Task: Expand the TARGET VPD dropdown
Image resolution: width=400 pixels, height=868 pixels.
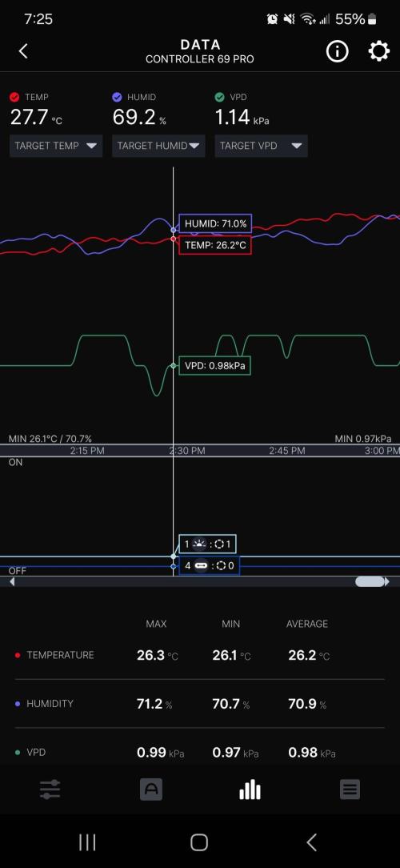Action: 261,147
